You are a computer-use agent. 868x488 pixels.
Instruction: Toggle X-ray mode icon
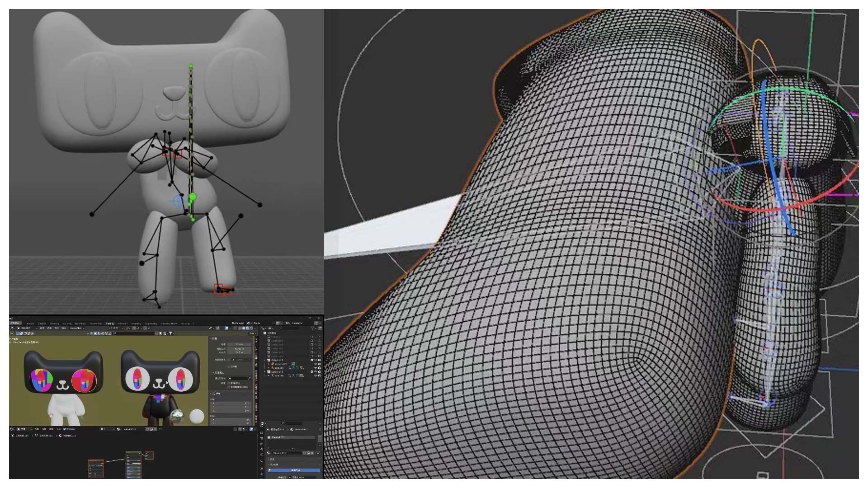[235, 328]
